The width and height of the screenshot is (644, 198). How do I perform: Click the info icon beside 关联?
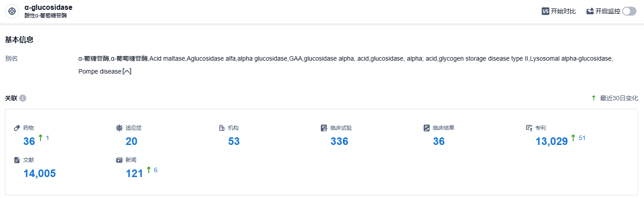[23, 98]
